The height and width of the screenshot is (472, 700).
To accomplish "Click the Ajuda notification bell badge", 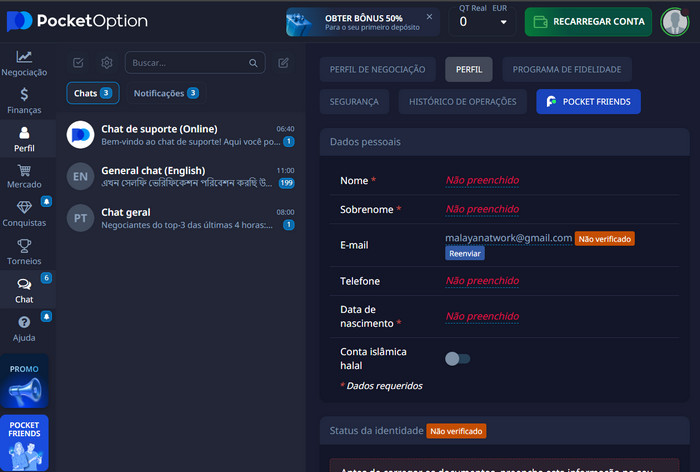I will [46, 316].
